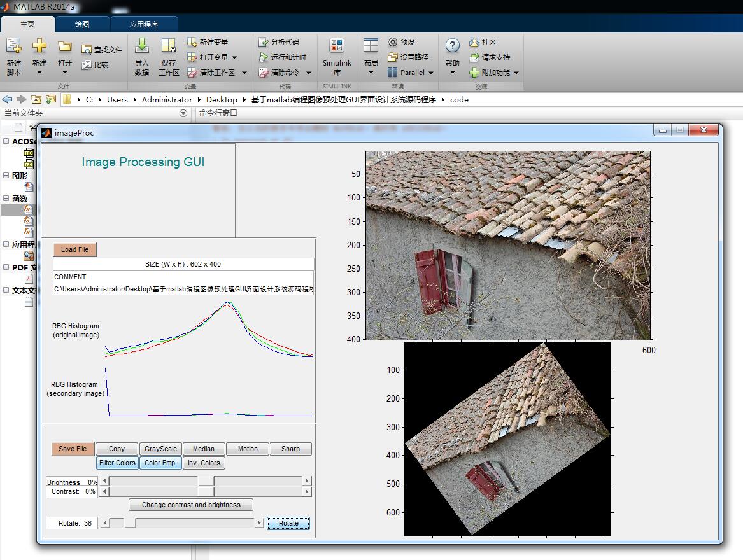Click the Users path segment

117,99
